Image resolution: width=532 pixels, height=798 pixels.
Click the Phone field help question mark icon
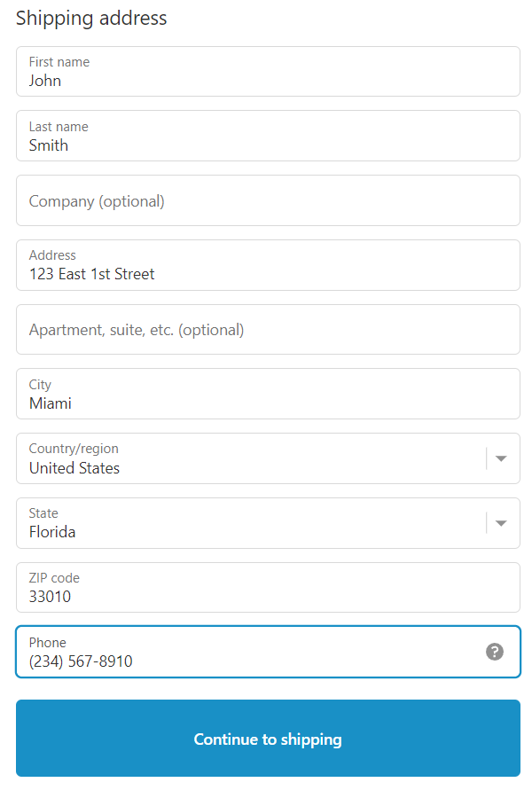point(495,652)
